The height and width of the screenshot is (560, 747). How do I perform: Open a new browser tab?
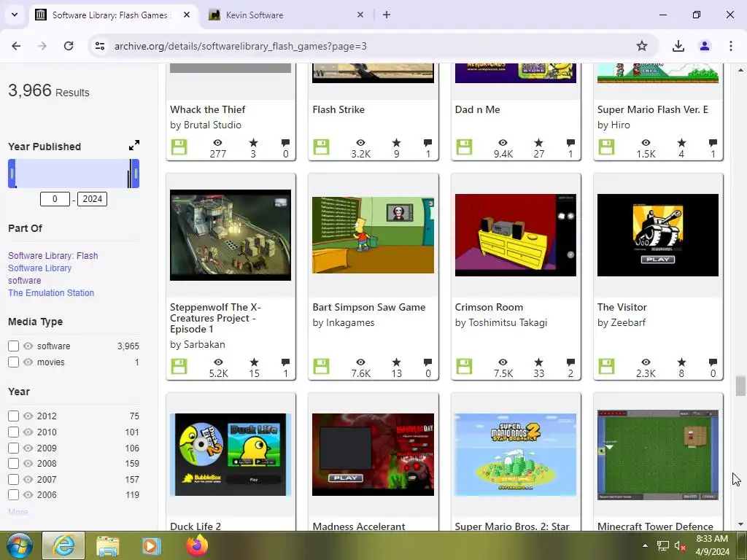[x=387, y=15]
